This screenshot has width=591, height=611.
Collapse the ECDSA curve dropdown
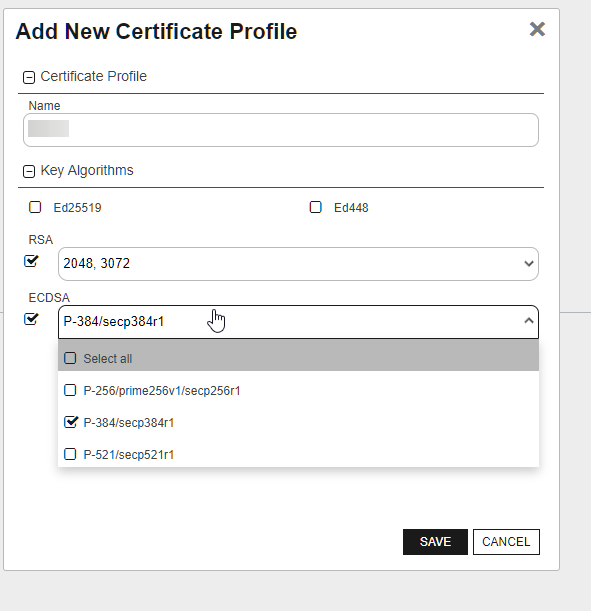tap(298, 322)
